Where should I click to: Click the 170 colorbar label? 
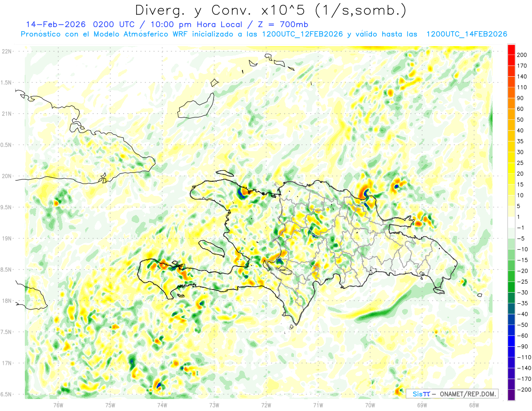tap(523, 66)
